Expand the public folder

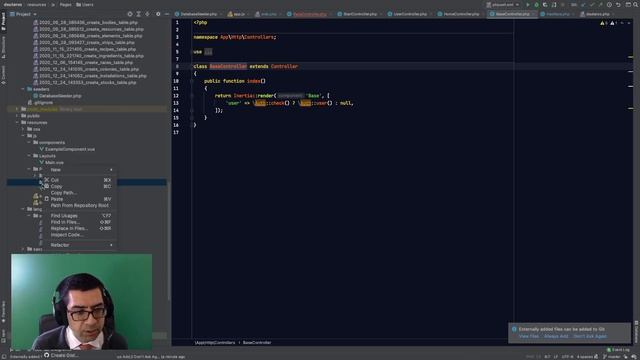coord(17,116)
